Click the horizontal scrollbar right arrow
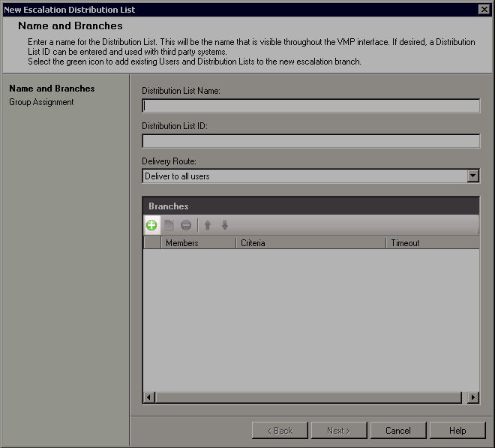The height and width of the screenshot is (448, 495). coord(473,397)
